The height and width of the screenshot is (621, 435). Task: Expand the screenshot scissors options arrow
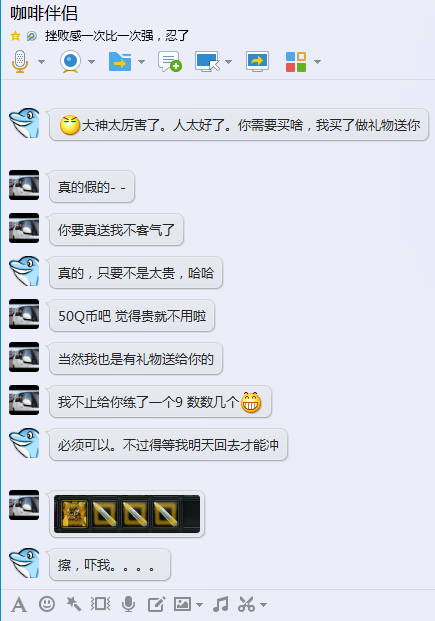tap(263, 605)
